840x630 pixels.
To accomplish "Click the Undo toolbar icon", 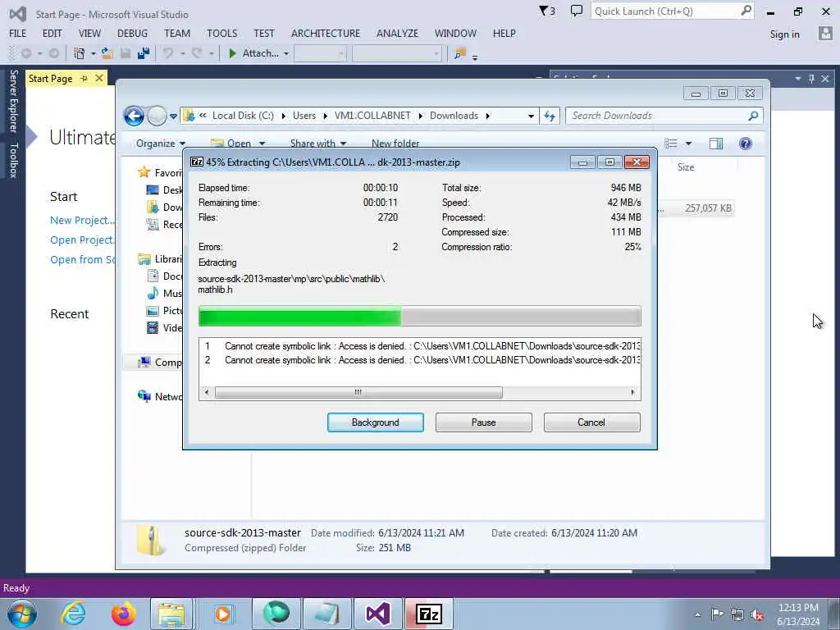I will pyautogui.click(x=168, y=53).
